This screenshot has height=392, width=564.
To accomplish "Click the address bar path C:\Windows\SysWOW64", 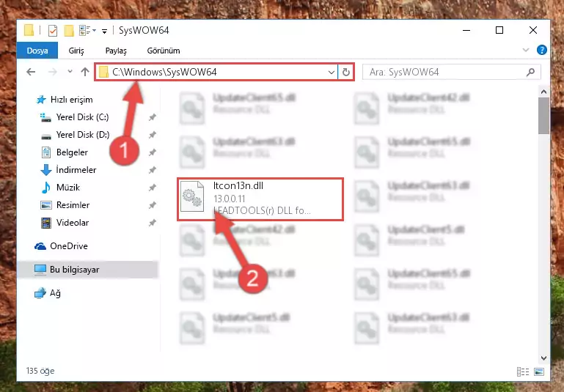I will click(x=164, y=73).
